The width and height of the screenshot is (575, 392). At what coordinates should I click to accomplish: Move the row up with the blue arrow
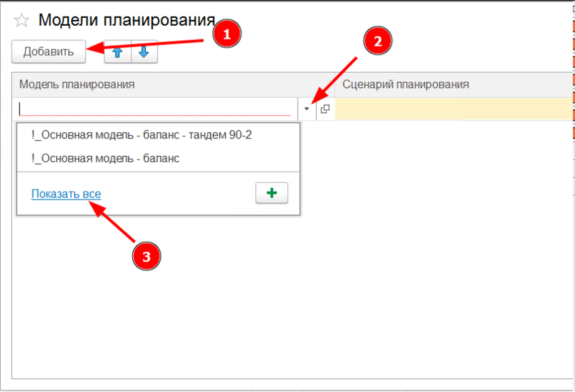click(117, 52)
